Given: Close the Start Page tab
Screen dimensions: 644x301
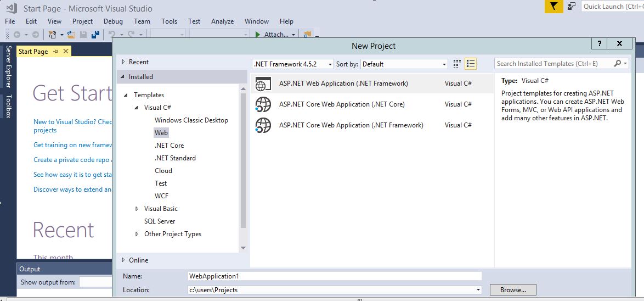Looking at the screenshot, I should point(66,52).
